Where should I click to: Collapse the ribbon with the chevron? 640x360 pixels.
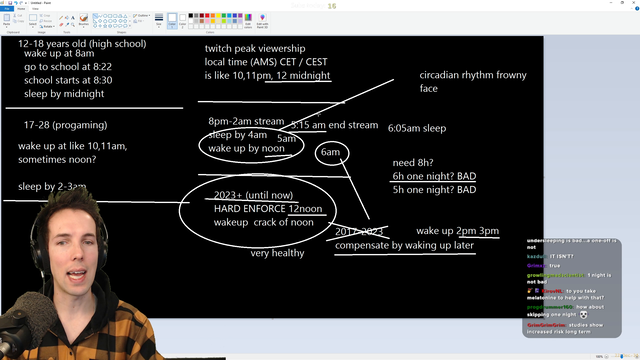point(631,8)
